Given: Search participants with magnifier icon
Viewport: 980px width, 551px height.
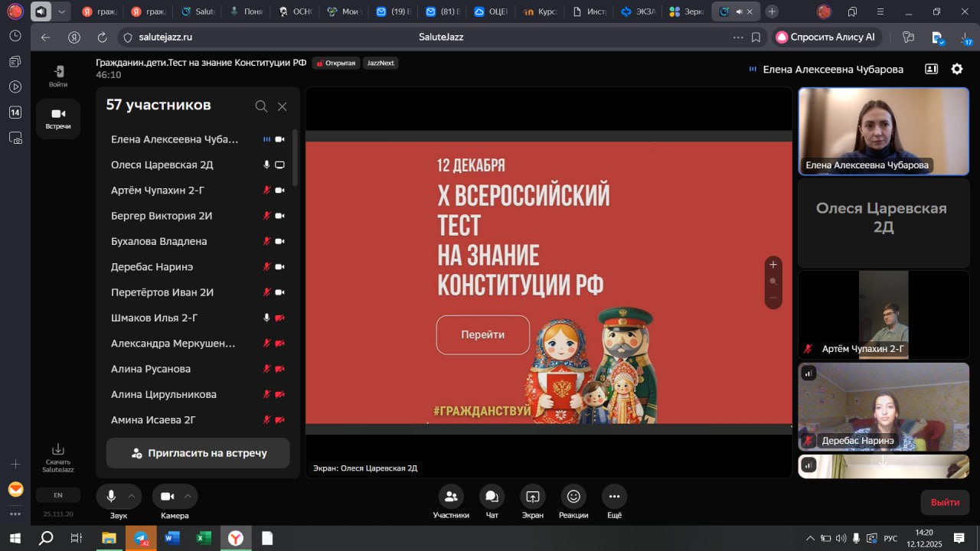Looking at the screenshot, I should point(261,106).
